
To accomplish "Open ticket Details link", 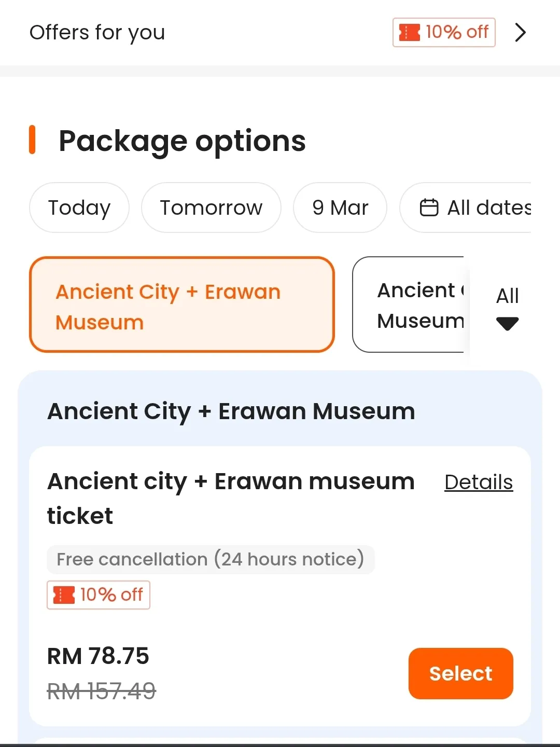I will coord(479,482).
